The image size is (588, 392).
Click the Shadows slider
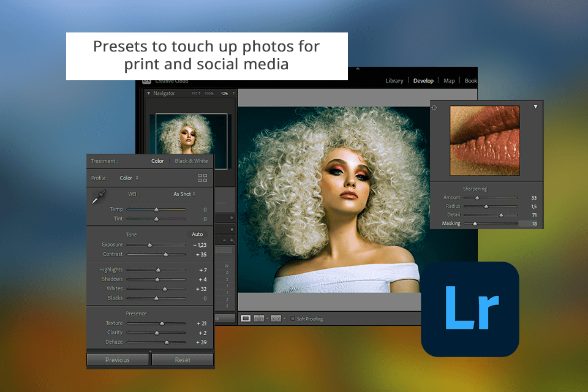(x=156, y=279)
